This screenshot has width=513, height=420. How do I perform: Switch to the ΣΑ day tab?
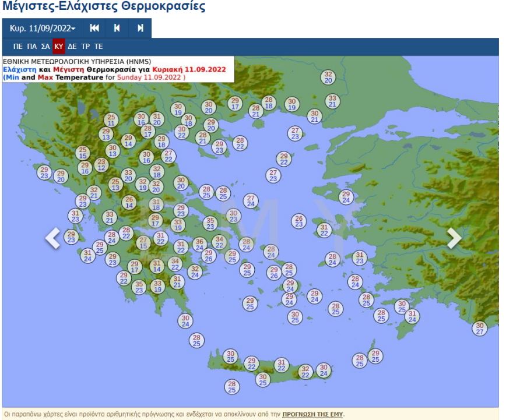[x=45, y=47]
